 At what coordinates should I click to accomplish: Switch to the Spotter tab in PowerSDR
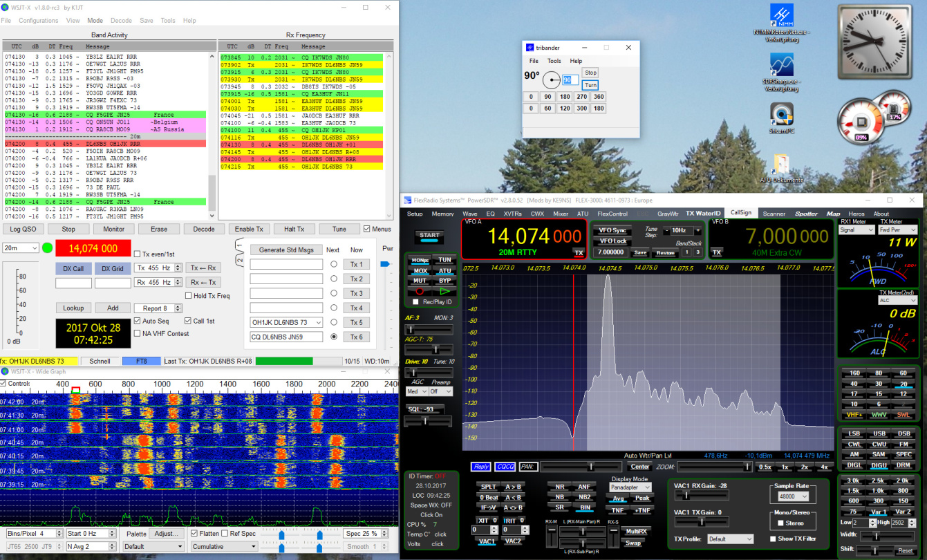tap(806, 214)
